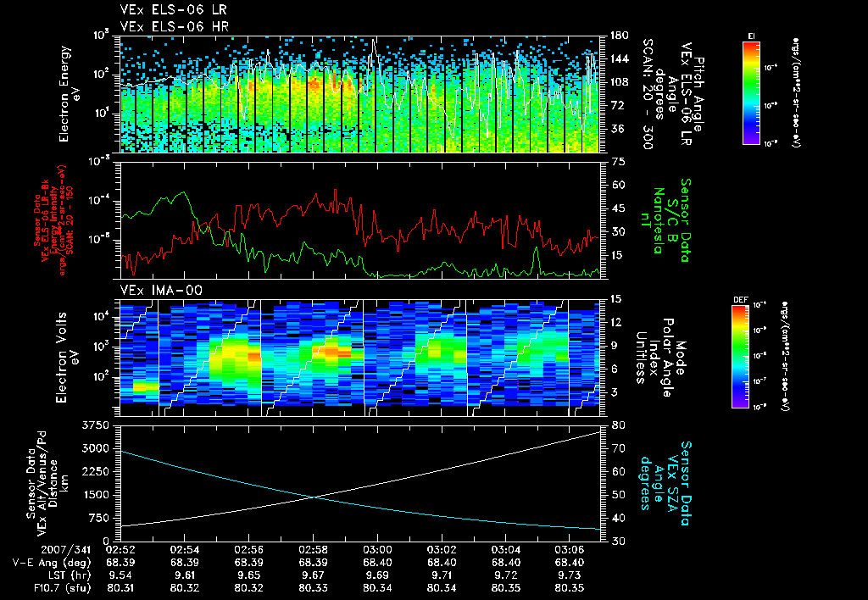Click the El color scale bar
The width and height of the screenshot is (868, 600).
751,93
